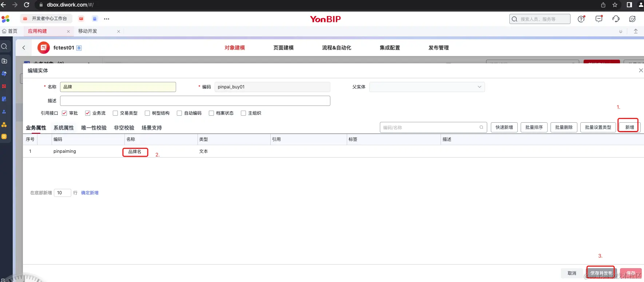The width and height of the screenshot is (644, 282).
Task: Enable the 交易类型 checkbox
Action: point(115,113)
